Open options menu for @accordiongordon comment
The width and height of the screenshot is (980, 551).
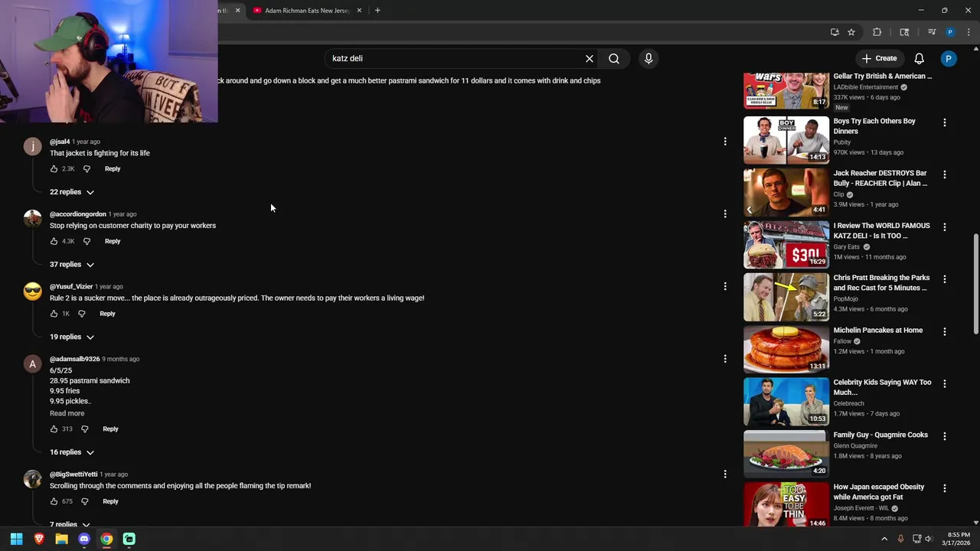tap(725, 214)
